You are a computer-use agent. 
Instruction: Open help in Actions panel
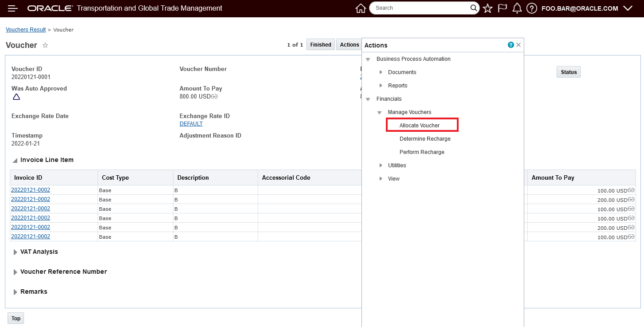[x=511, y=45]
